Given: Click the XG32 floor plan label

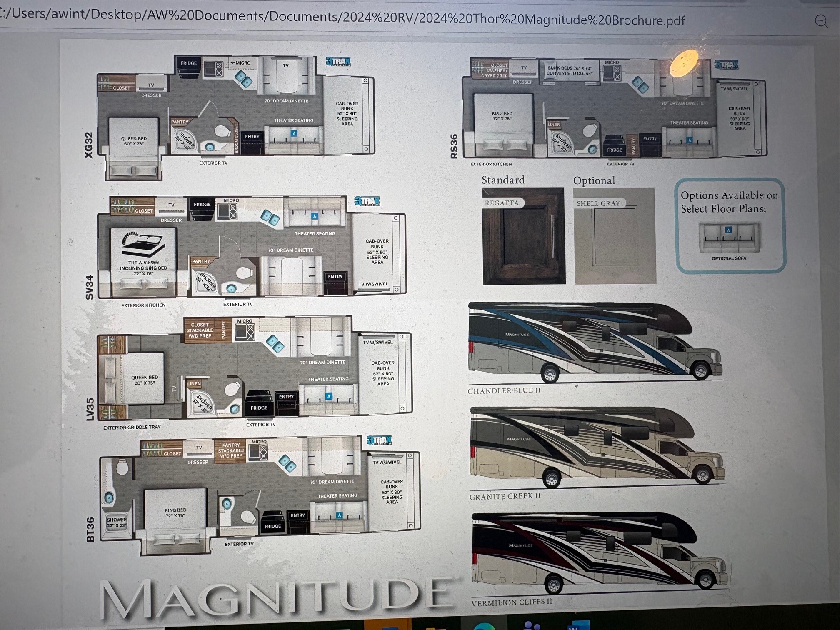Looking at the screenshot, I should pos(89,145).
